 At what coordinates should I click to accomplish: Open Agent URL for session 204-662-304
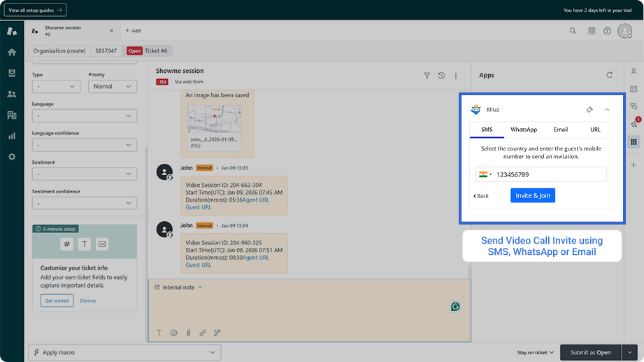pyautogui.click(x=256, y=200)
